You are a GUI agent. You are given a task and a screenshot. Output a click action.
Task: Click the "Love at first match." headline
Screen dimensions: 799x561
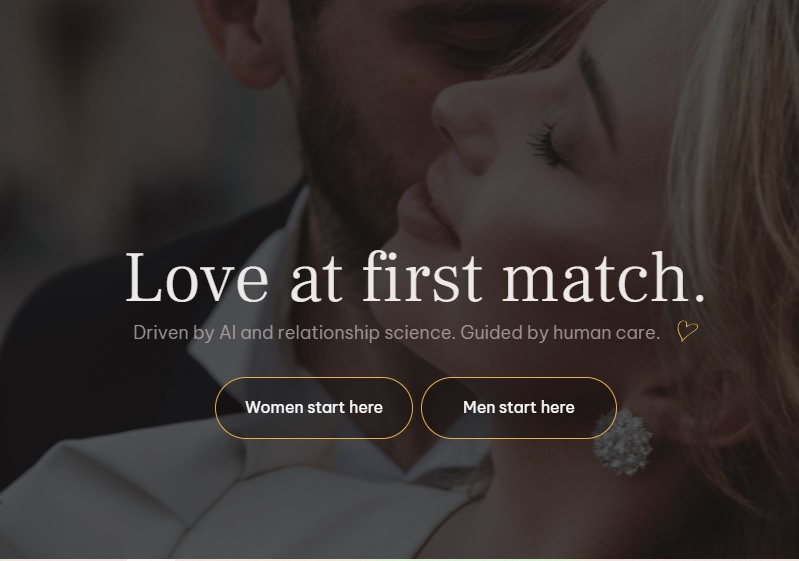tap(415, 278)
